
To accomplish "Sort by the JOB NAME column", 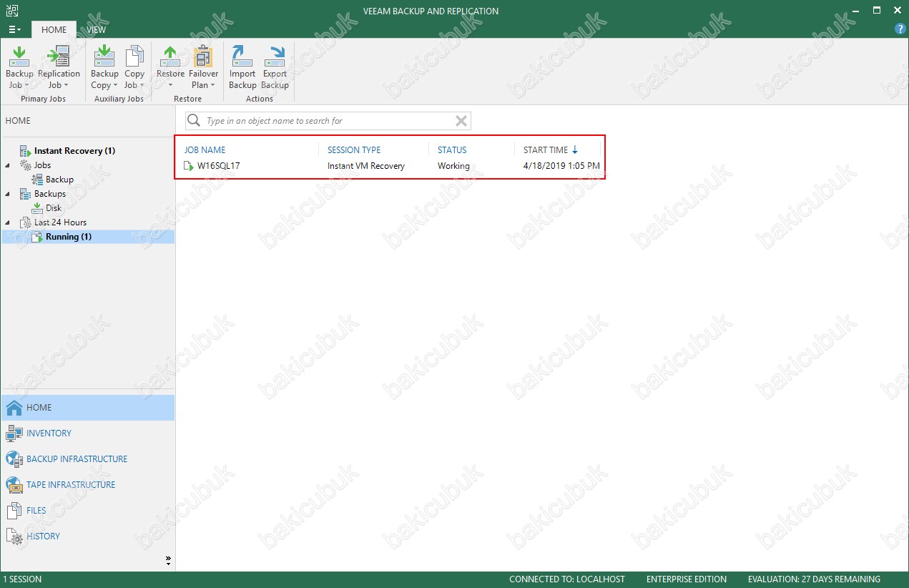I will [205, 150].
